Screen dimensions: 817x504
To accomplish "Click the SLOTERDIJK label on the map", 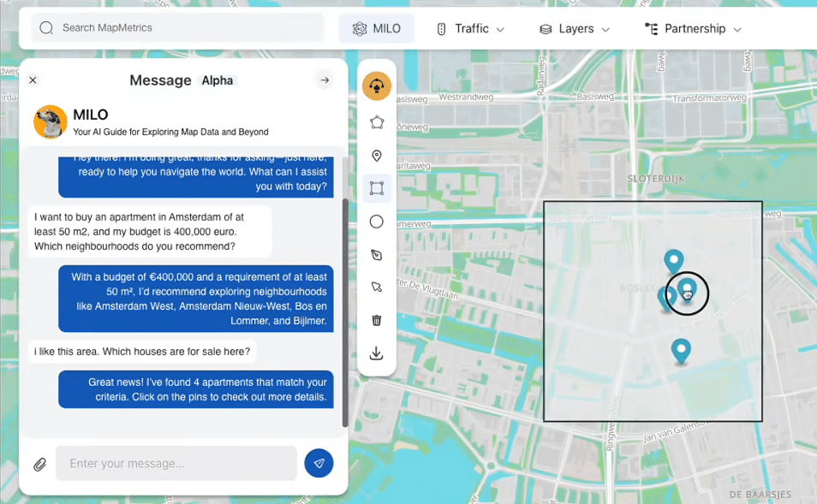I will (x=656, y=179).
